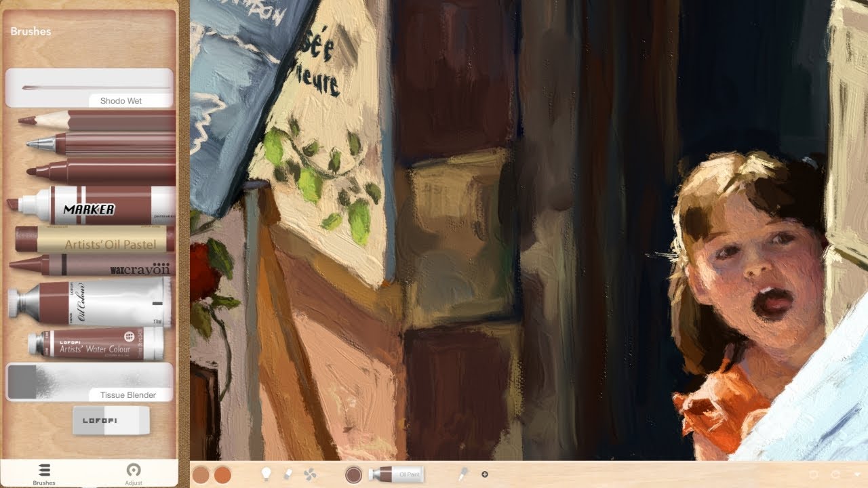Image resolution: width=868 pixels, height=488 pixels.
Task: Open the current brush color circle
Action: (353, 474)
